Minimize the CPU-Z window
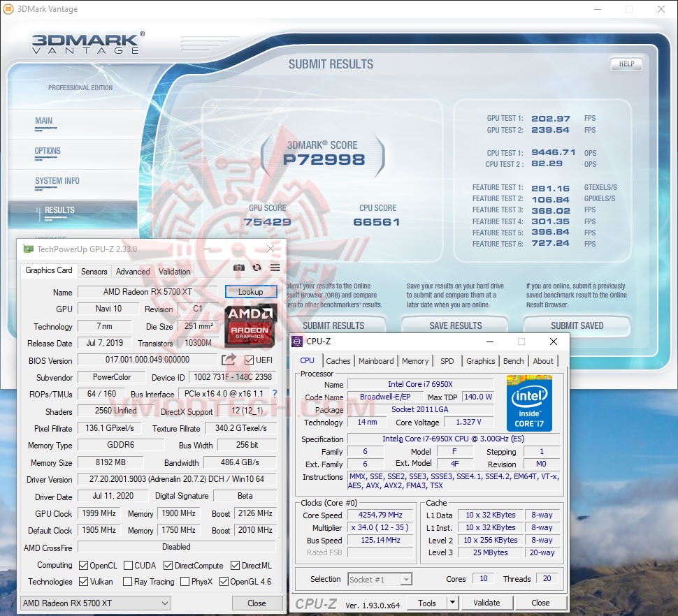This screenshot has height=616, width=678. click(490, 342)
